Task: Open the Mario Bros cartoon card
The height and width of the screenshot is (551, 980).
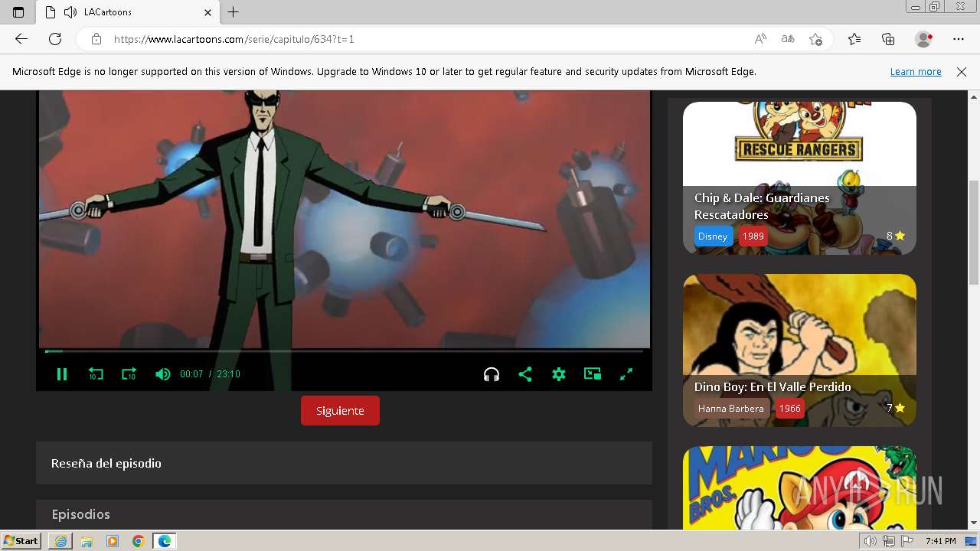Action: pos(799,487)
